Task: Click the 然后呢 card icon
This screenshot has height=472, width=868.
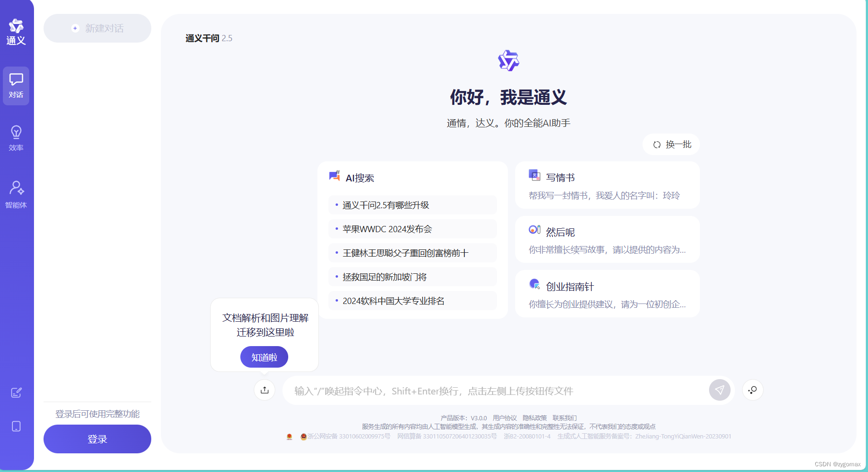Action: click(534, 230)
